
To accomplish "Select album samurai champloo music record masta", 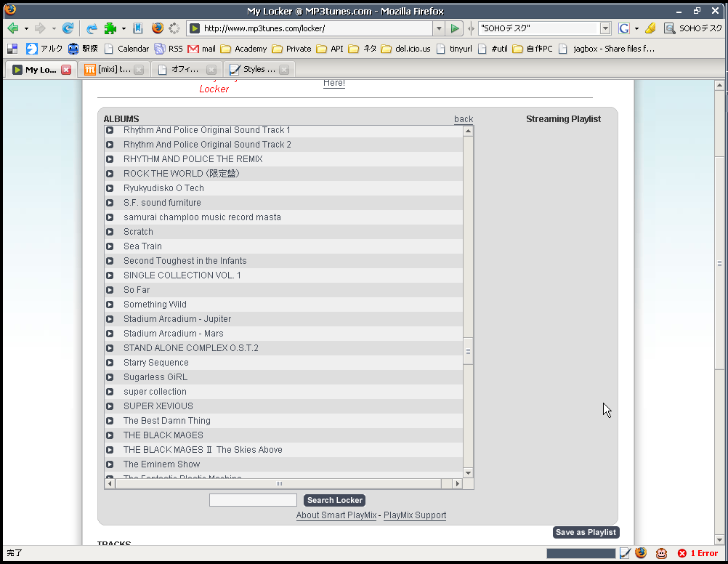I will tap(202, 217).
